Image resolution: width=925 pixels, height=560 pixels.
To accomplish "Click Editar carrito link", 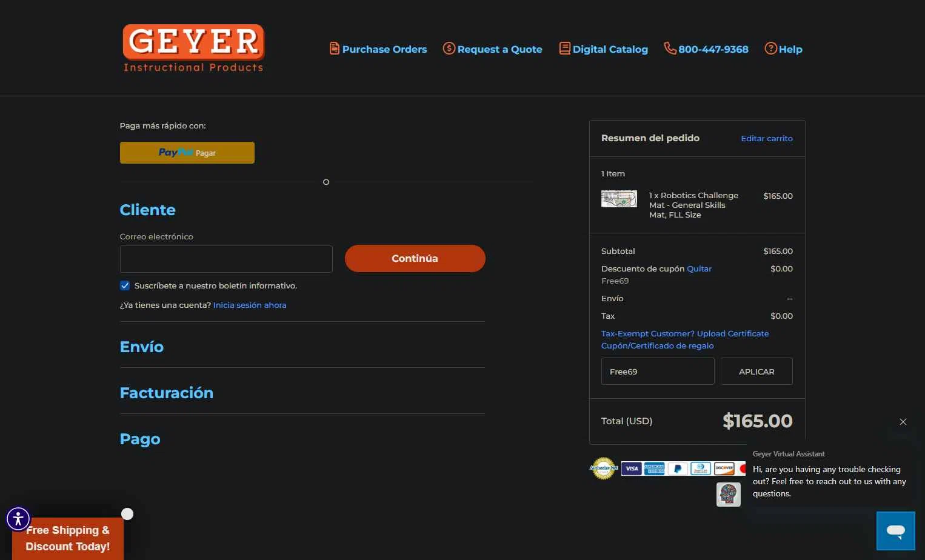I will coord(767,138).
